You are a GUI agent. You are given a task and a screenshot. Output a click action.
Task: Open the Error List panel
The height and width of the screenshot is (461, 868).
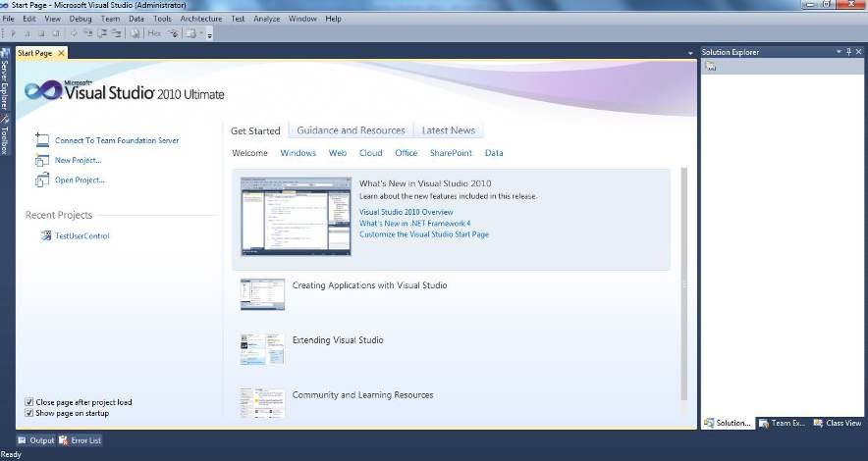(x=81, y=440)
